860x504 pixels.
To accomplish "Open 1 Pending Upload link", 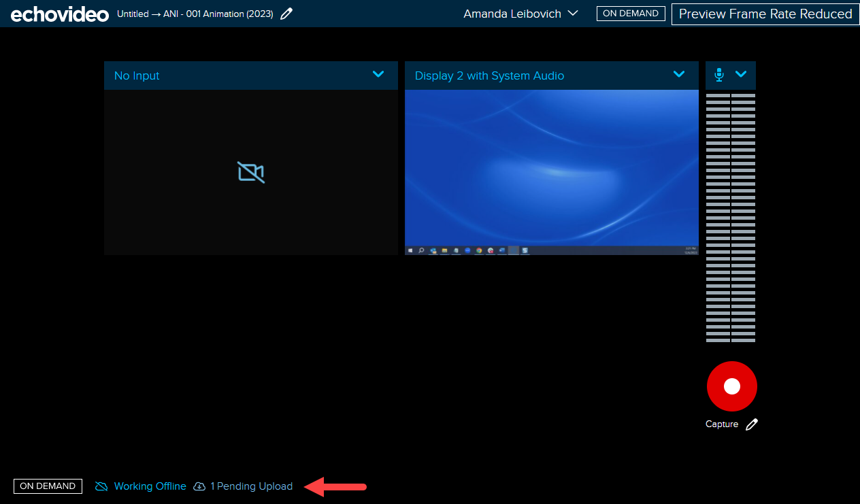I will point(252,486).
